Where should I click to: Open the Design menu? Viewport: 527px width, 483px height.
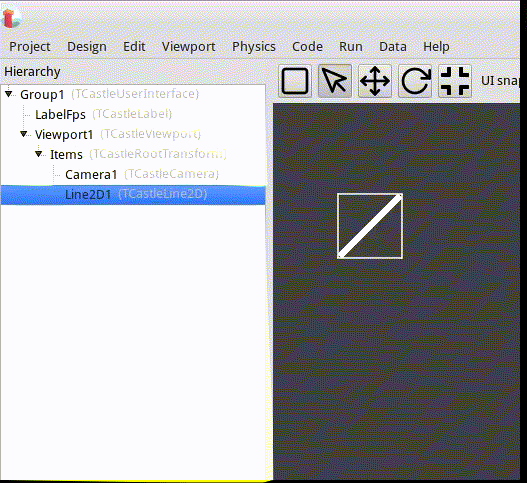point(87,46)
